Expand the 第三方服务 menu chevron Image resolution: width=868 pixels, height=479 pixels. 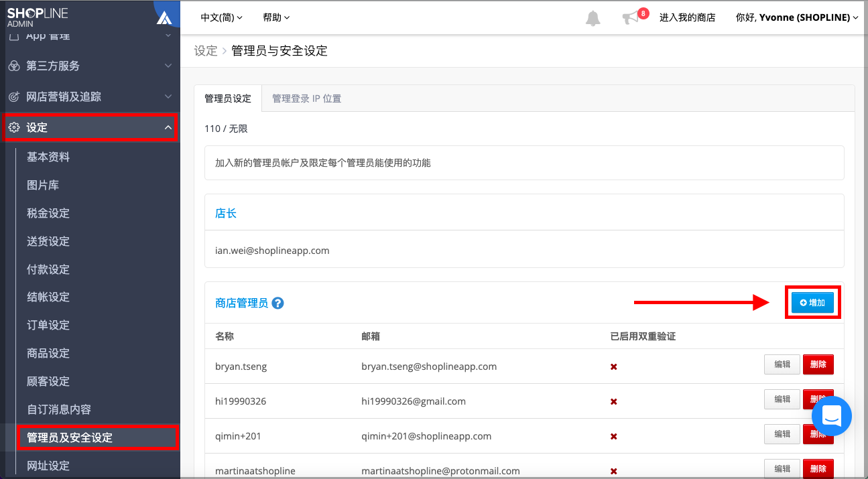168,66
